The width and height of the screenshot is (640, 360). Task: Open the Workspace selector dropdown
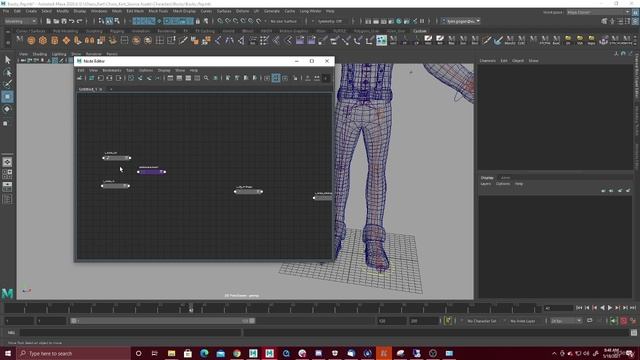click(598, 12)
